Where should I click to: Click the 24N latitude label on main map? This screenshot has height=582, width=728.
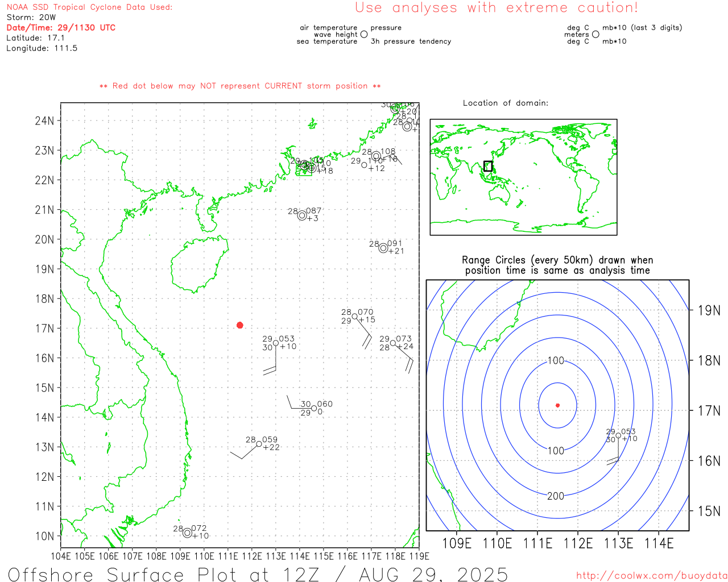[x=44, y=120]
